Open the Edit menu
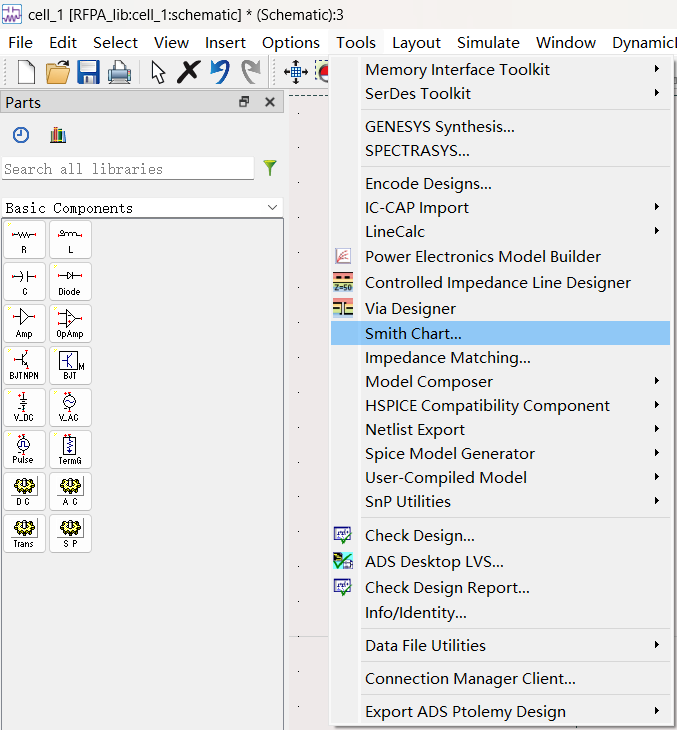 point(63,43)
